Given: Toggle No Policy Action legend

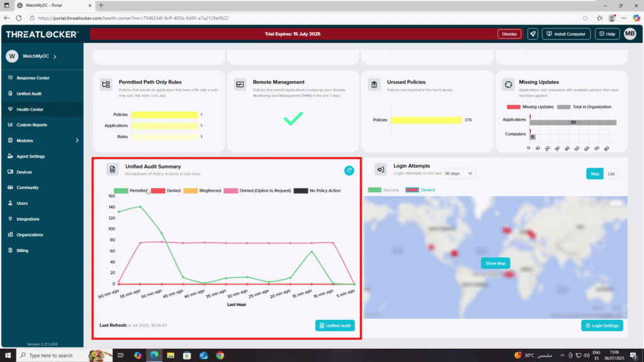Looking at the screenshot, I should tap(317, 190).
